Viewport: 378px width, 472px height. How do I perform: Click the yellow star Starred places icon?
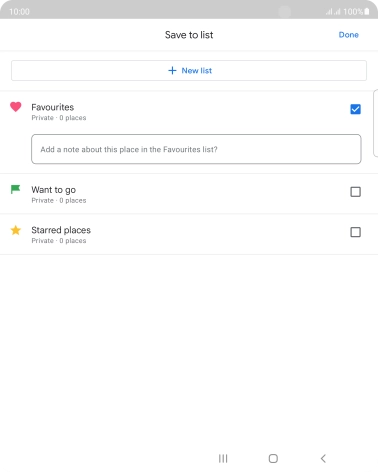coord(16,230)
